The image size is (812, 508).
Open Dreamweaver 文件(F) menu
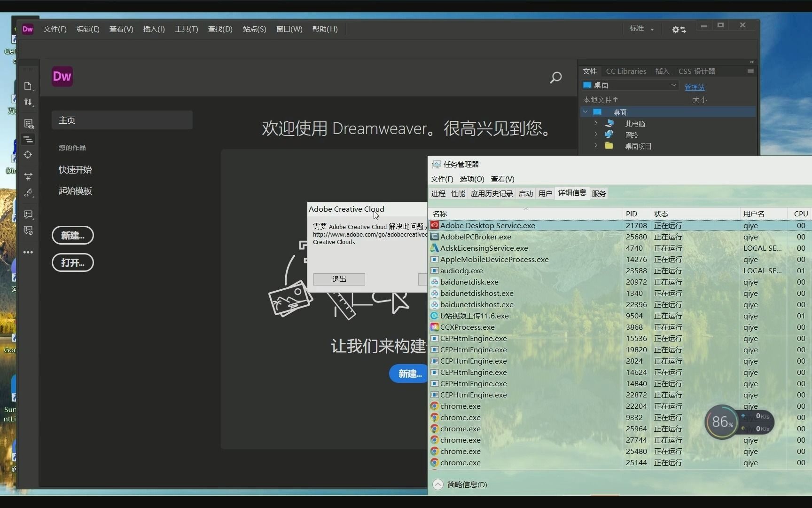point(55,29)
